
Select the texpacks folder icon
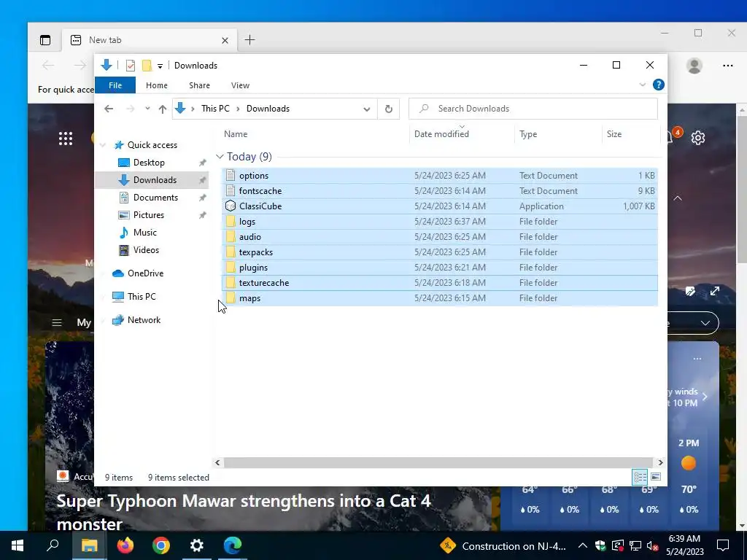coord(231,252)
